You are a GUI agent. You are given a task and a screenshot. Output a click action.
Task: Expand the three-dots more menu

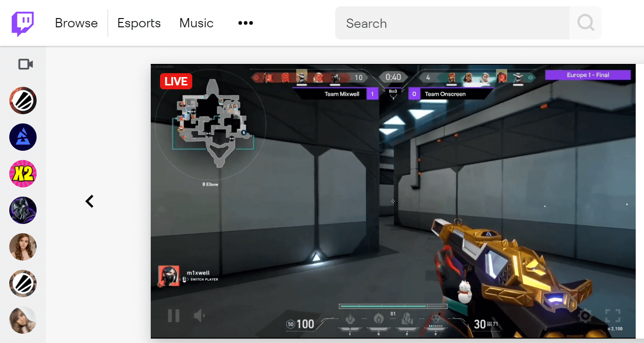[245, 23]
